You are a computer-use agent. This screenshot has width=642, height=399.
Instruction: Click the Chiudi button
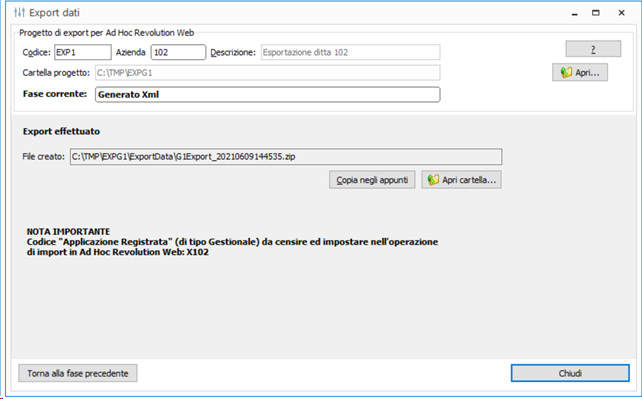click(570, 373)
